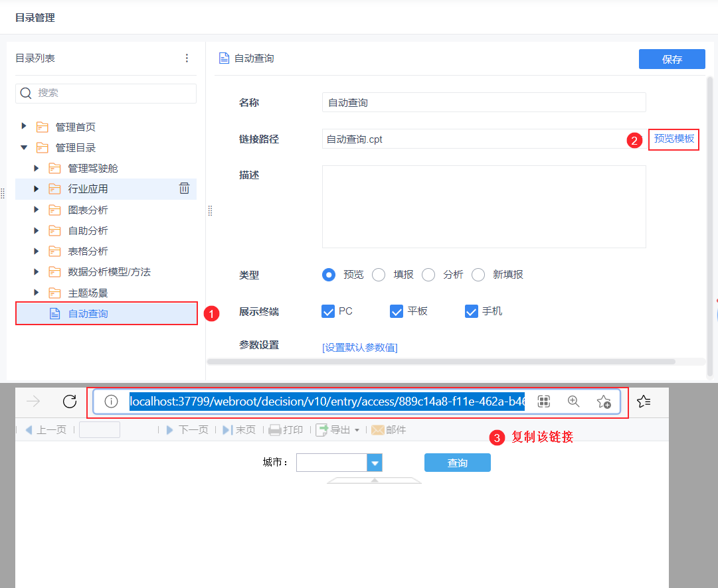718x588 pixels.
Task: Click the browser forward arrow
Action: 33,402
